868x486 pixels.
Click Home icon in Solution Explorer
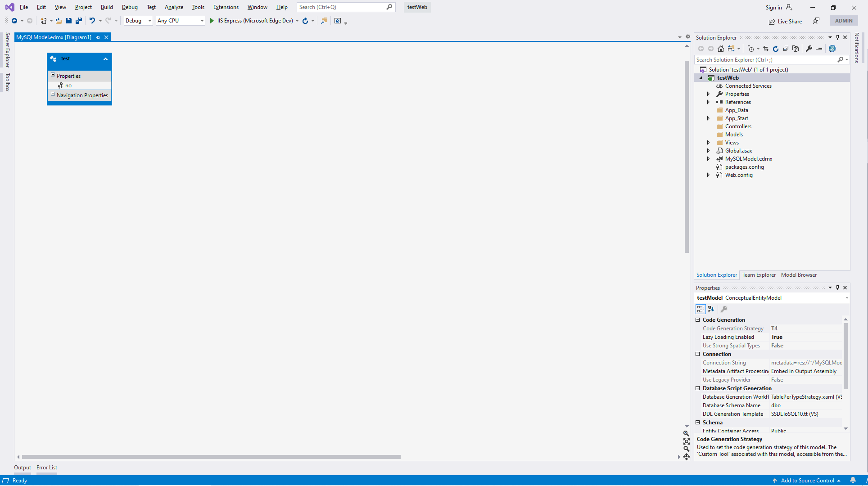coord(721,49)
